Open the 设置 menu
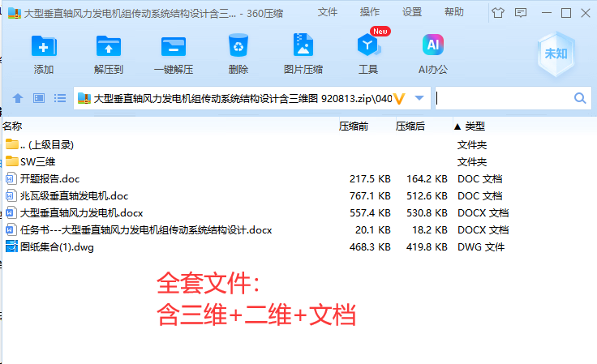The height and width of the screenshot is (364, 597). [x=412, y=12]
